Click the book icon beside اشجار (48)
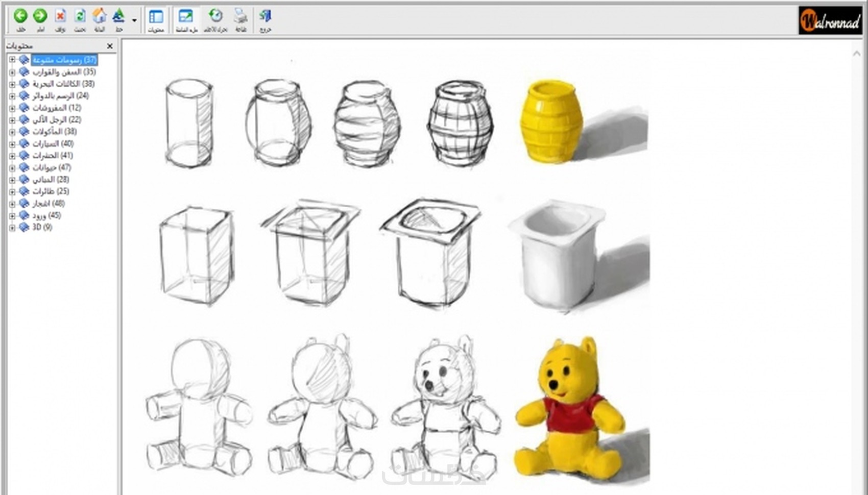This screenshot has height=495, width=868. click(24, 204)
